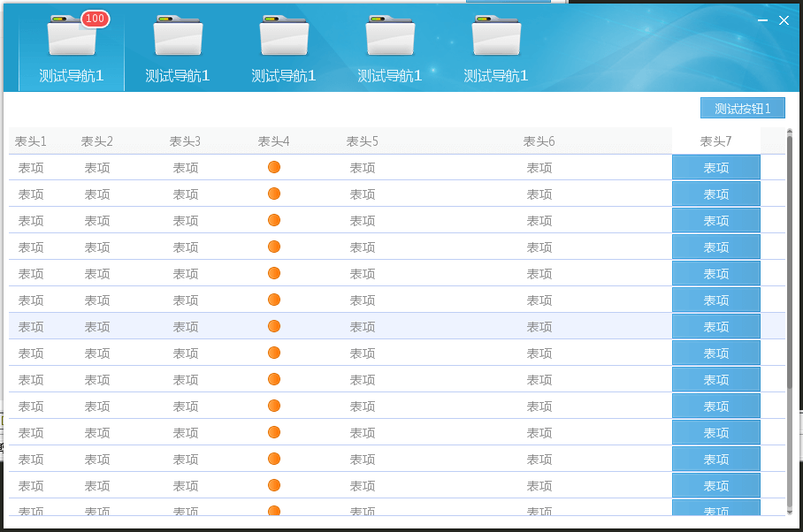Click the orange status dot in first row
The width and height of the screenshot is (803, 532).
273,166
